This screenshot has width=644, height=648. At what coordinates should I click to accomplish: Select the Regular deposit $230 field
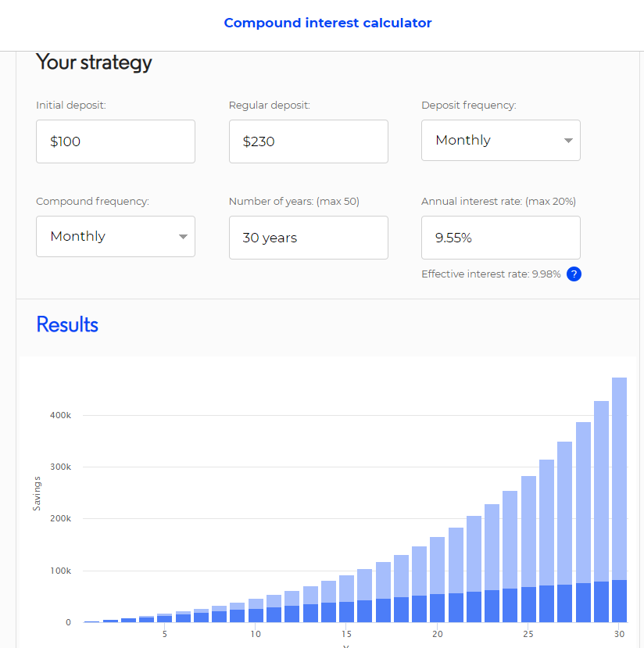(x=309, y=141)
